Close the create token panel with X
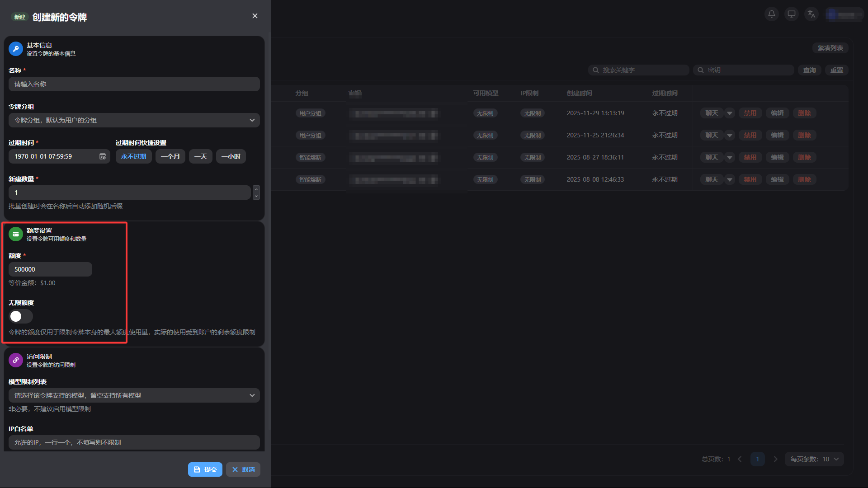Screen dimensions: 868x488 pyautogui.click(x=255, y=16)
